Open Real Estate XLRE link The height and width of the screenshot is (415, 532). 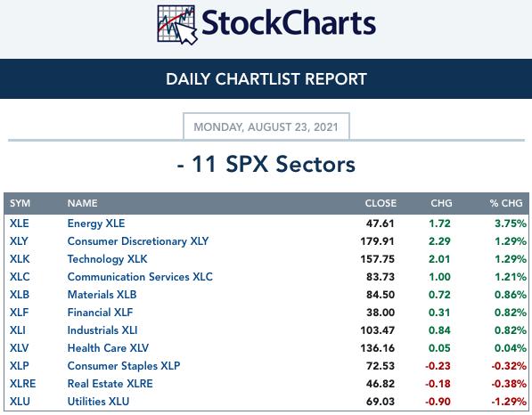click(110, 384)
